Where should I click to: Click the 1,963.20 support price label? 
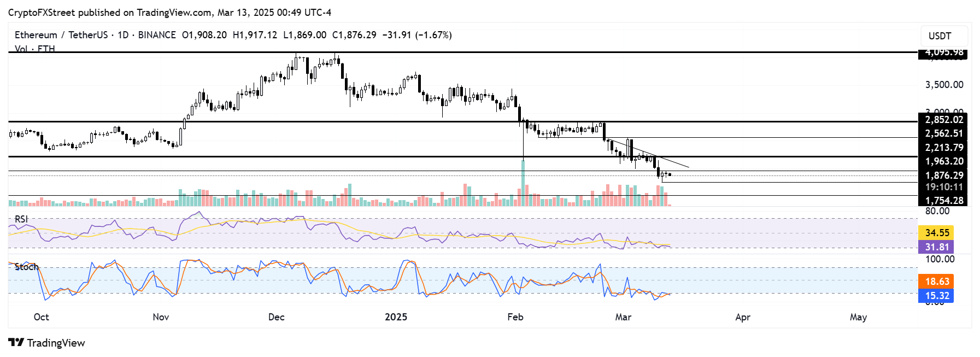point(943,161)
